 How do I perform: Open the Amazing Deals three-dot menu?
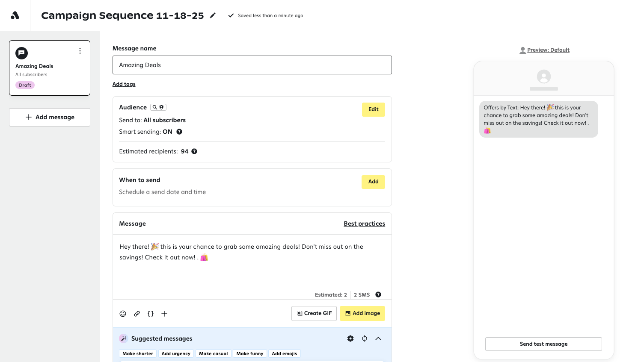coord(80,51)
